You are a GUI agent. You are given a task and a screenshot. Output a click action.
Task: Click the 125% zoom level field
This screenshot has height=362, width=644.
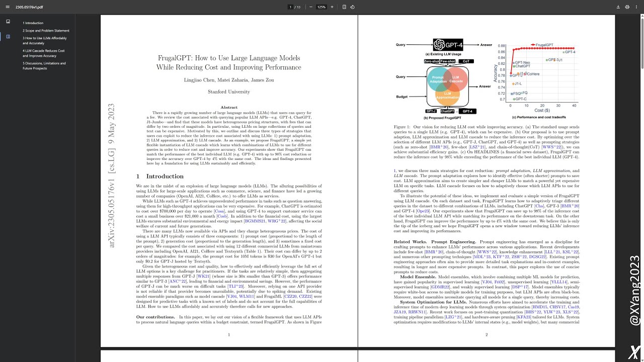(x=321, y=7)
